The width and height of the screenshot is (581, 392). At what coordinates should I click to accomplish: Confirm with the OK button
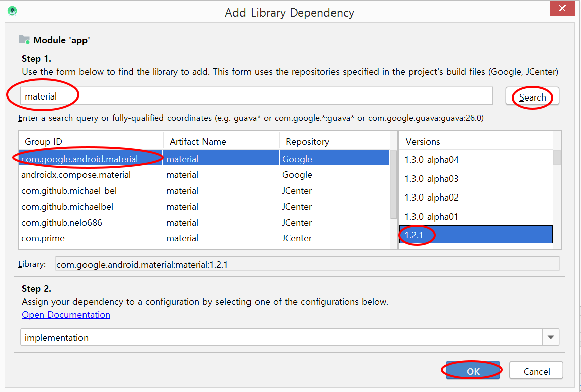473,371
